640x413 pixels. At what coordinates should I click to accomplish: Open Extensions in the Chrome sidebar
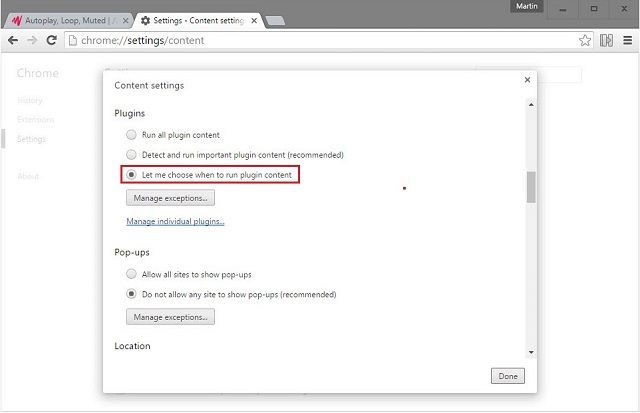click(x=36, y=120)
